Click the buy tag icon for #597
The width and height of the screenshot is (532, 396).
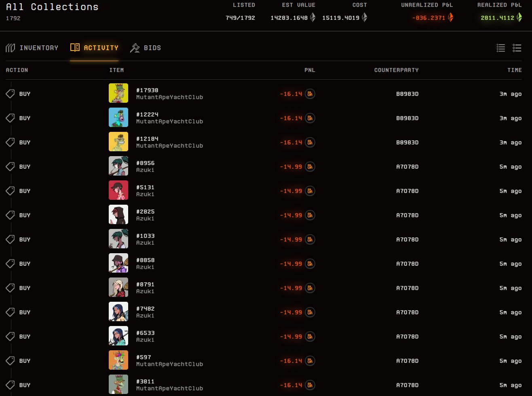pos(10,361)
